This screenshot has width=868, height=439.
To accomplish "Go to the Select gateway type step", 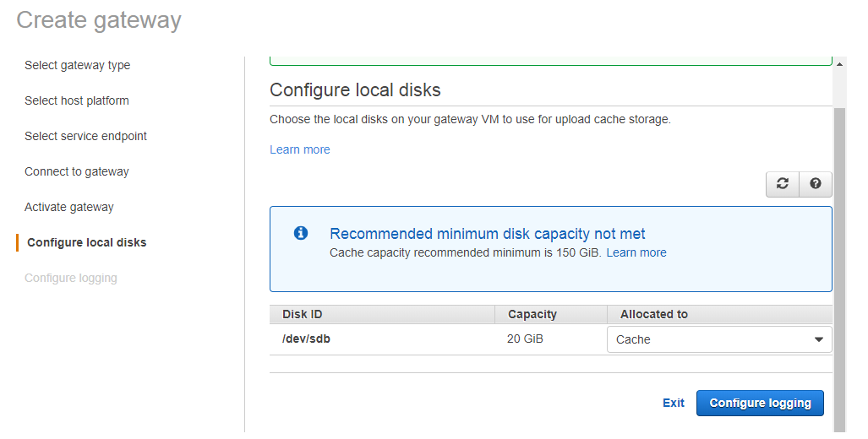I will tap(77, 65).
